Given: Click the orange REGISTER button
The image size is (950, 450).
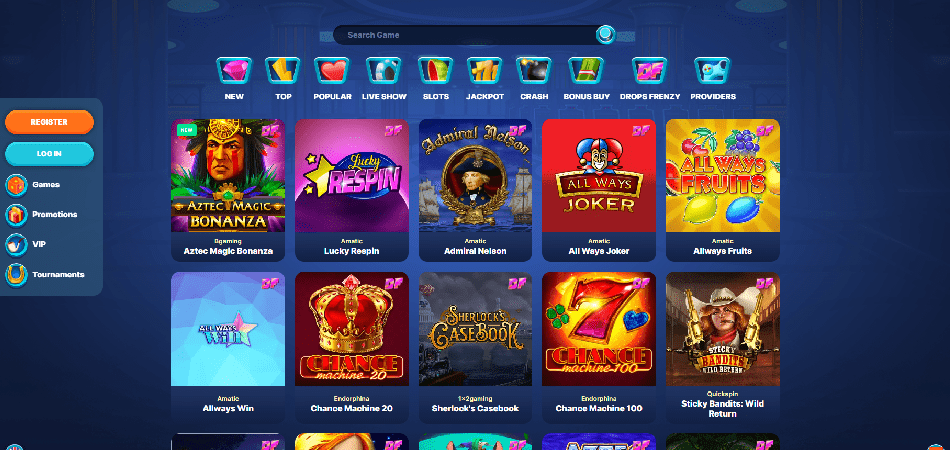Looking at the screenshot, I should 49,122.
